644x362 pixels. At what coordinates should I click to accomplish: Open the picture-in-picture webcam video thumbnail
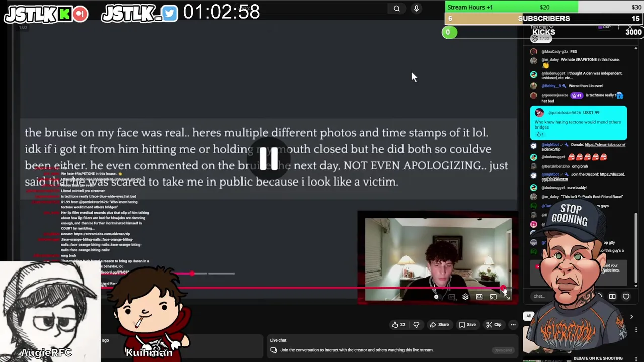[x=438, y=258]
